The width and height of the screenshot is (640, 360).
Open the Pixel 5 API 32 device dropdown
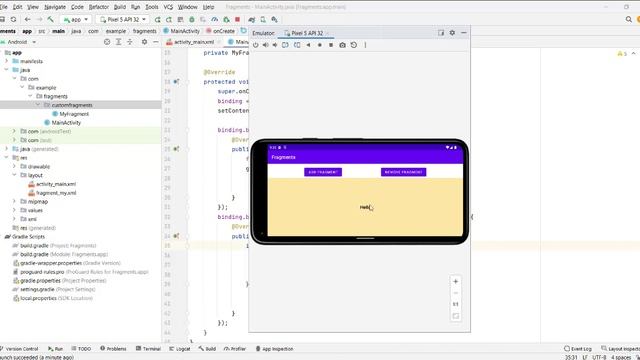tap(122, 19)
